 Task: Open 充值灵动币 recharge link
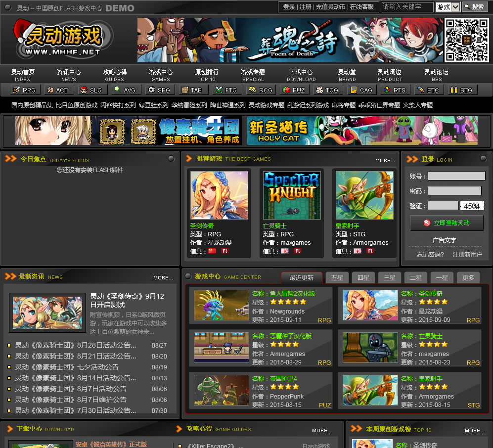coord(330,6)
